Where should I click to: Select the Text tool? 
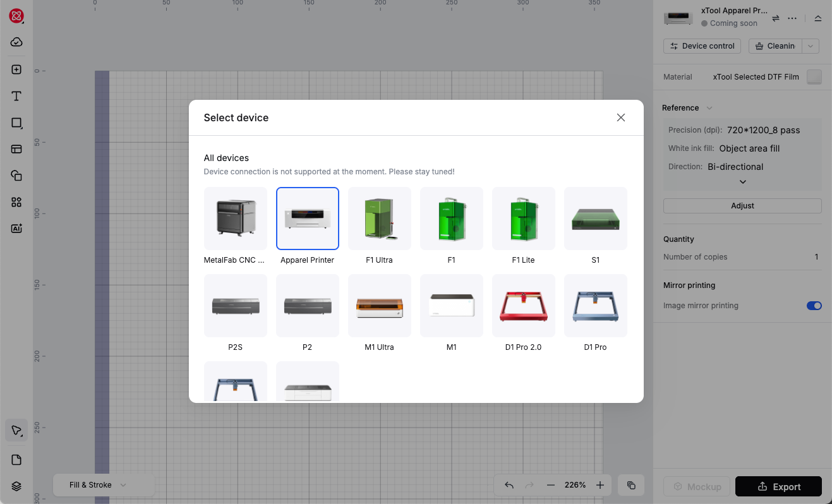pyautogui.click(x=16, y=96)
